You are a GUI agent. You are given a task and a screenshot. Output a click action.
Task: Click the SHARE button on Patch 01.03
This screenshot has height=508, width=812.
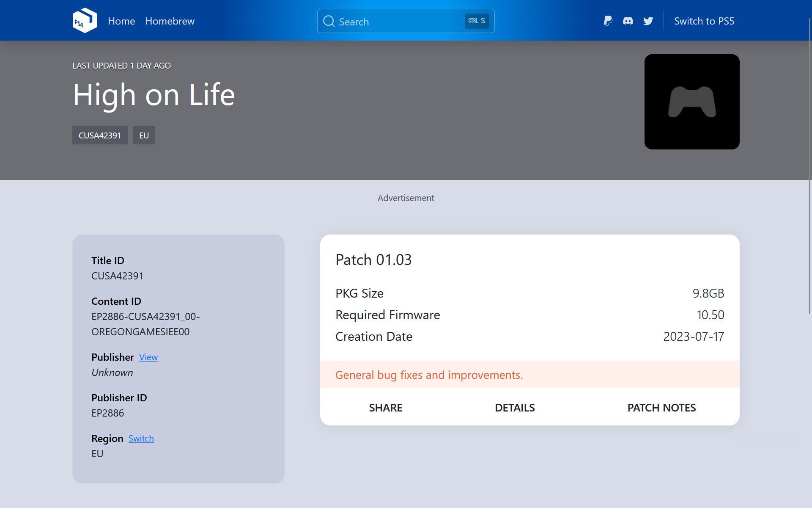point(386,407)
